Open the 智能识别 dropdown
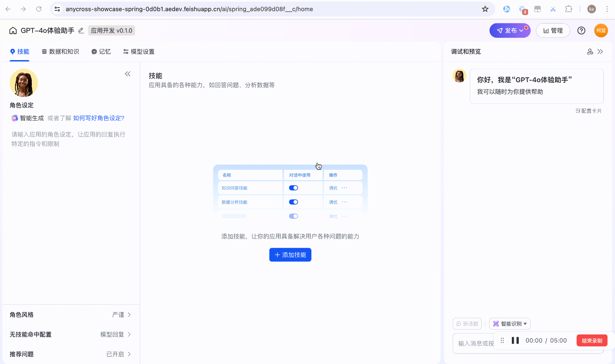615x364 pixels. [510, 324]
